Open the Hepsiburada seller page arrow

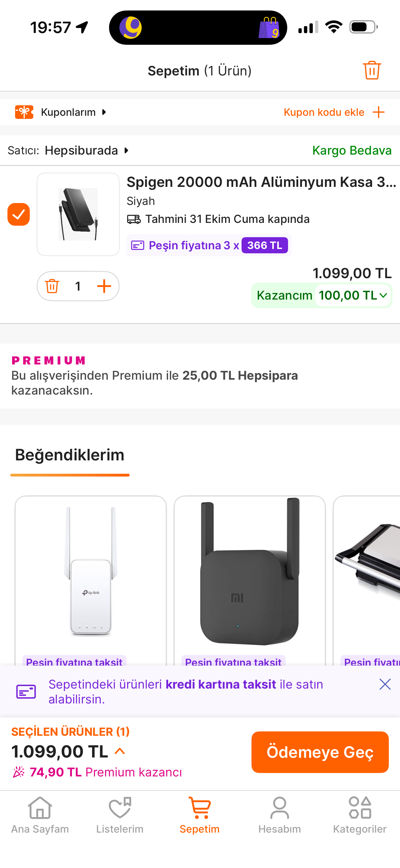[x=126, y=150]
